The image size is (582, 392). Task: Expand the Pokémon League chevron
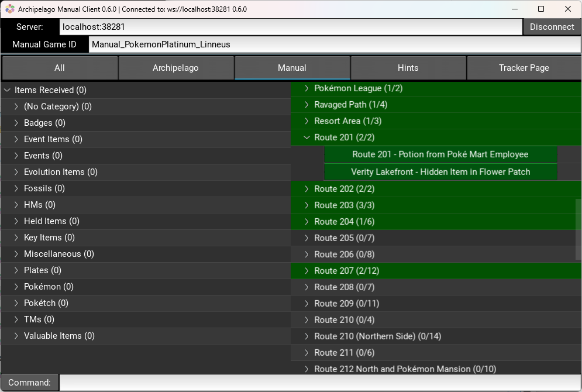coord(307,88)
